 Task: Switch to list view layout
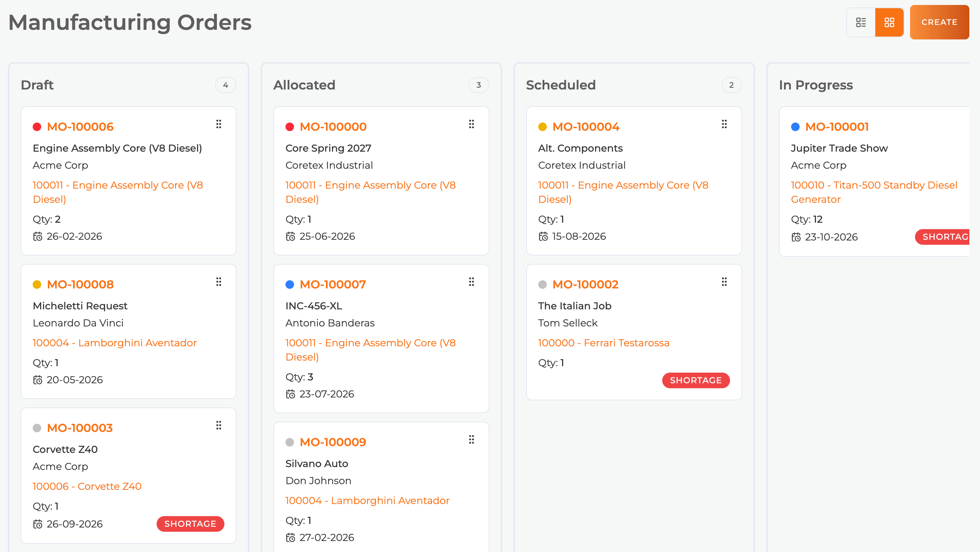coord(861,22)
